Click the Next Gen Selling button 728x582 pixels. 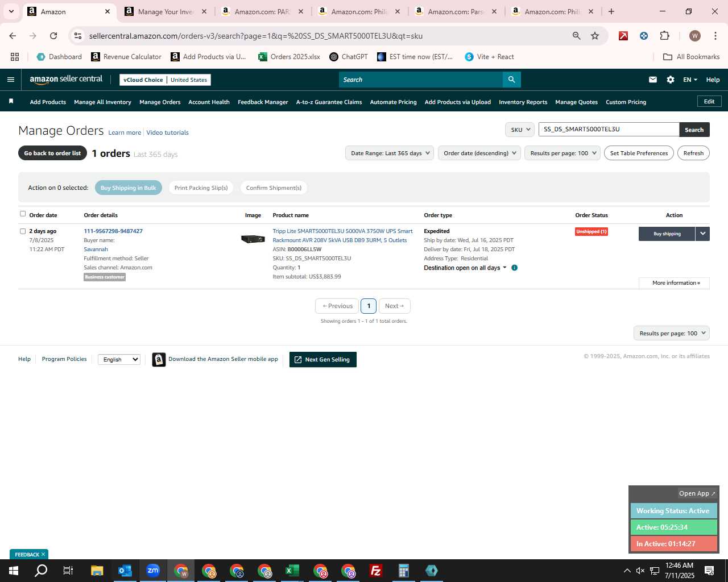pos(322,359)
